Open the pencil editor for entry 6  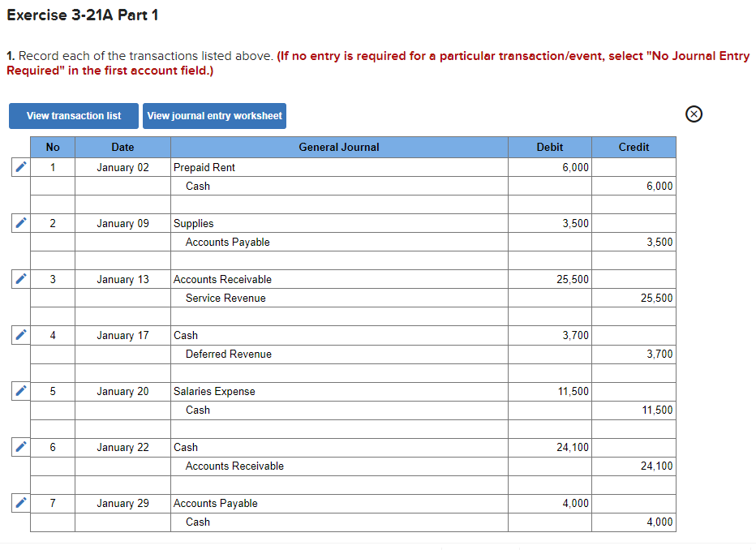[x=19, y=446]
